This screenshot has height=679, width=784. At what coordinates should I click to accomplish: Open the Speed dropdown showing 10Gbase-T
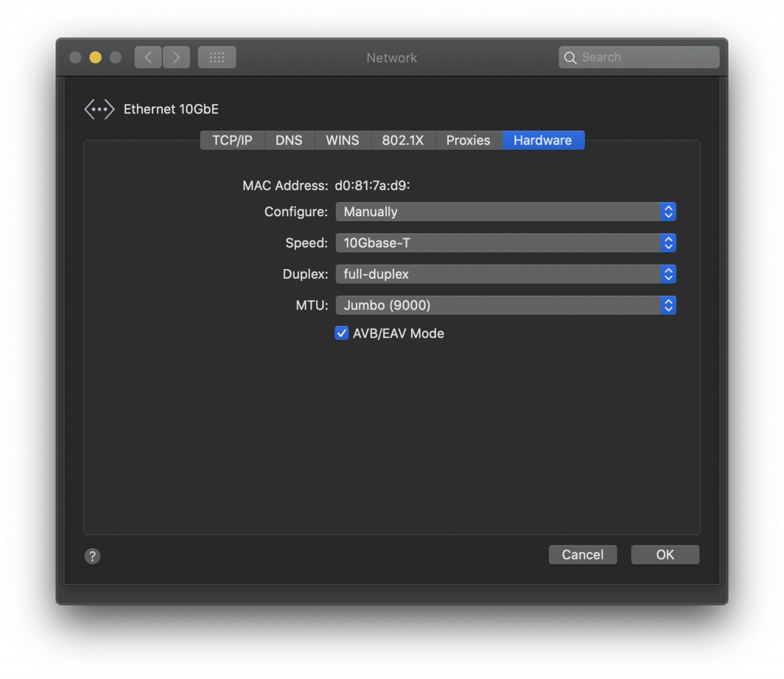click(x=505, y=243)
